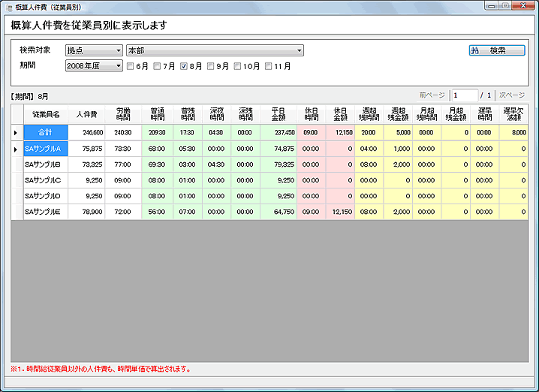The width and height of the screenshot is (539, 392).
Task: Expand the 本部 location dropdown
Action: coord(214,51)
